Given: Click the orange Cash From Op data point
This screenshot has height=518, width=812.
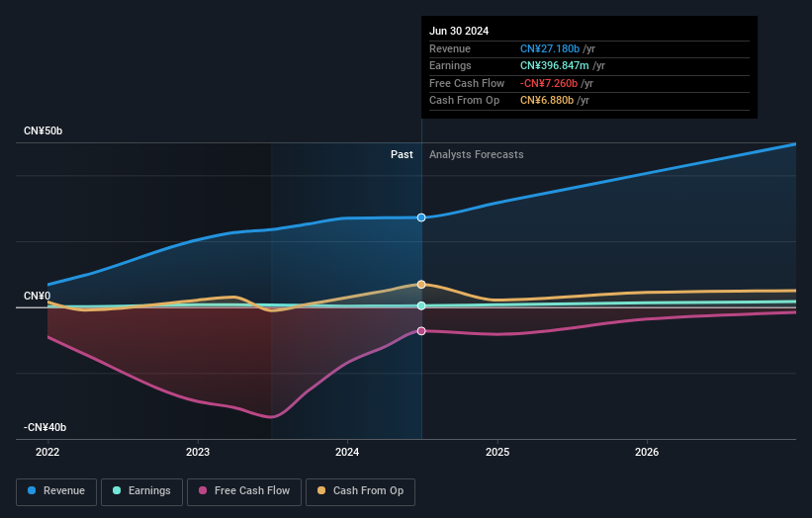Looking at the screenshot, I should (421, 285).
